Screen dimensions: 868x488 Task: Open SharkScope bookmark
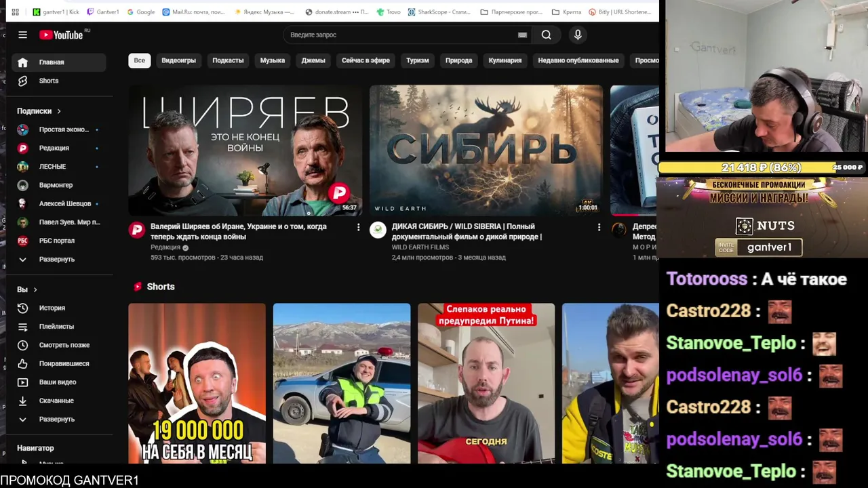pyautogui.click(x=439, y=12)
